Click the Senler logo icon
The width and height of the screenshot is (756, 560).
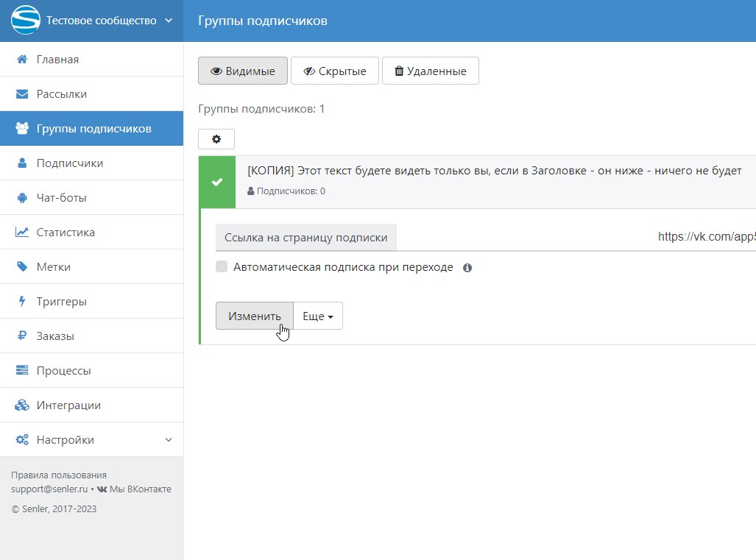tap(25, 21)
